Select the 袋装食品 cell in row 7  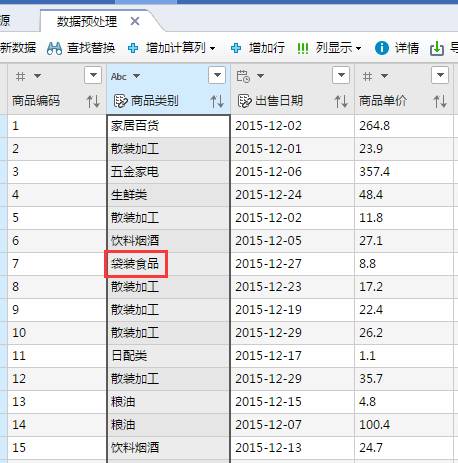pyautogui.click(x=136, y=264)
